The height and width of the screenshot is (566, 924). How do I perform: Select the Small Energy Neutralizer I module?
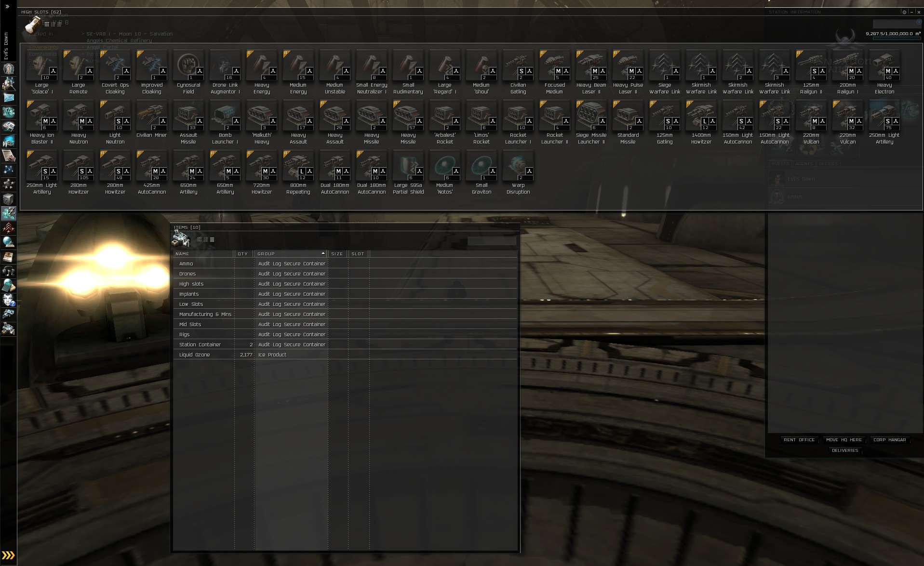[372, 72]
